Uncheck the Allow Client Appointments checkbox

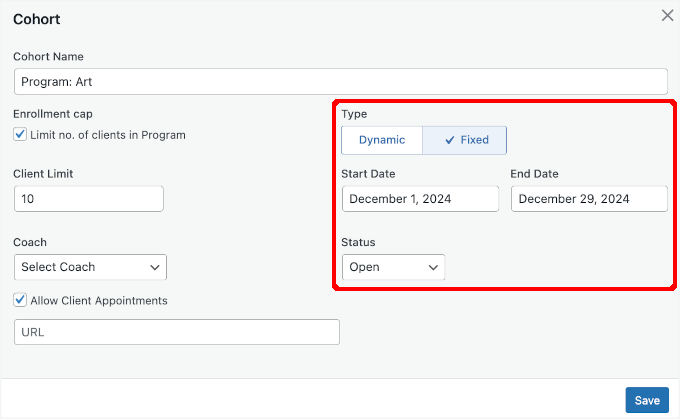pyautogui.click(x=20, y=300)
